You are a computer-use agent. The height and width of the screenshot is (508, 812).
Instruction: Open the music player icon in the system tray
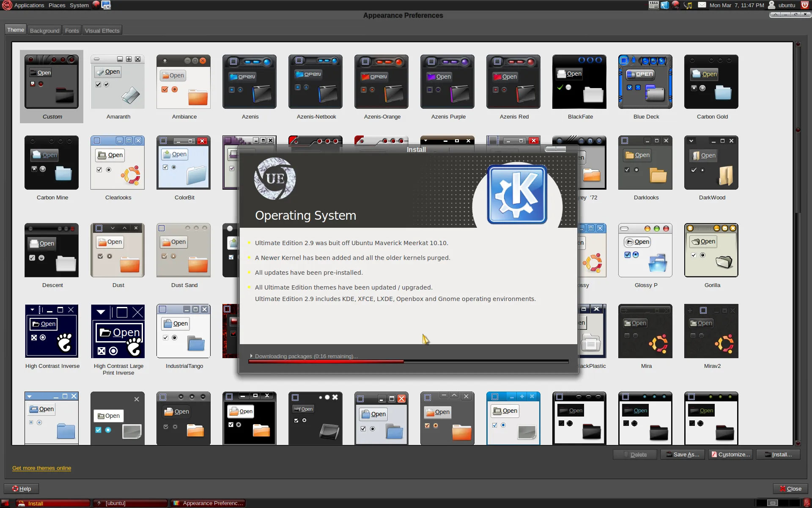tap(688, 5)
